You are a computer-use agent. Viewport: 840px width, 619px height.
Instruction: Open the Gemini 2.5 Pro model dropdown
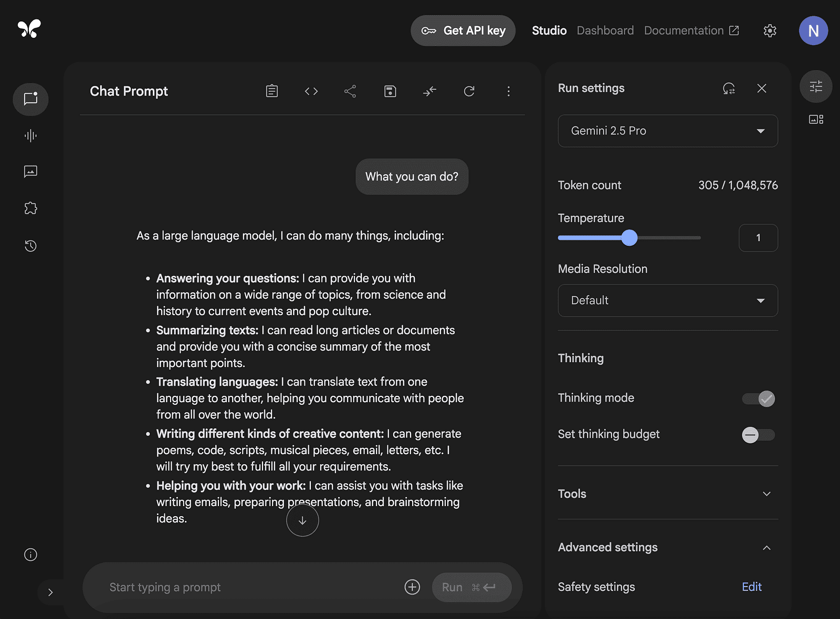click(x=668, y=131)
